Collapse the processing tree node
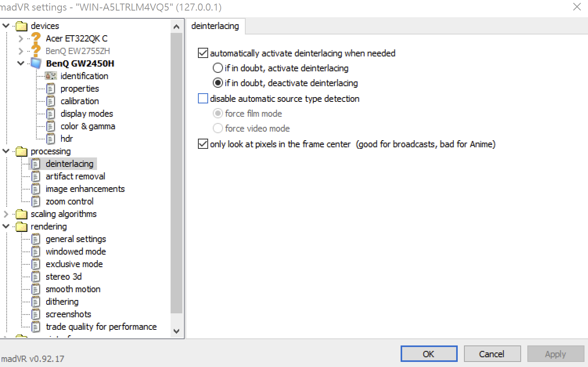 (x=6, y=151)
